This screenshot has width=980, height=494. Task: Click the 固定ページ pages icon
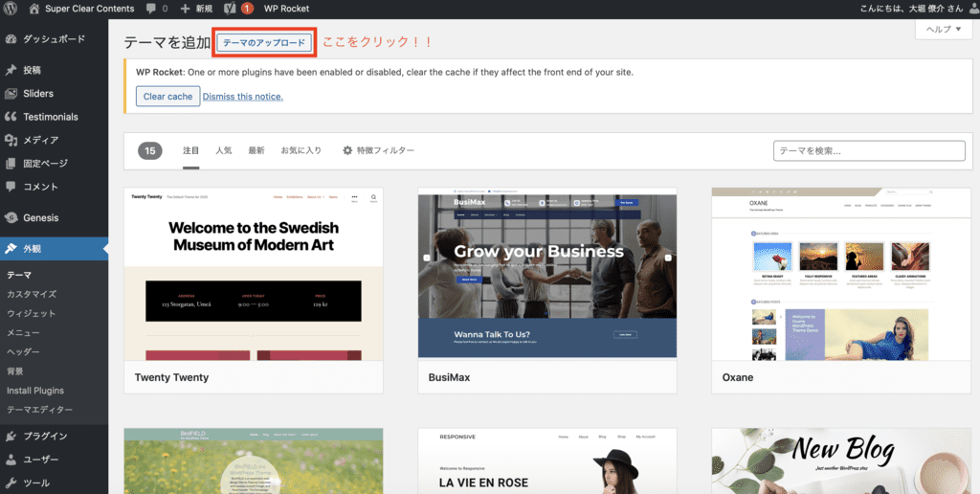[11, 164]
